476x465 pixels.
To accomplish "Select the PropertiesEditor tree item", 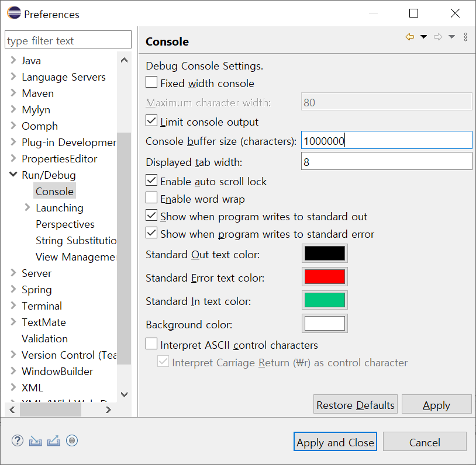I will [60, 159].
